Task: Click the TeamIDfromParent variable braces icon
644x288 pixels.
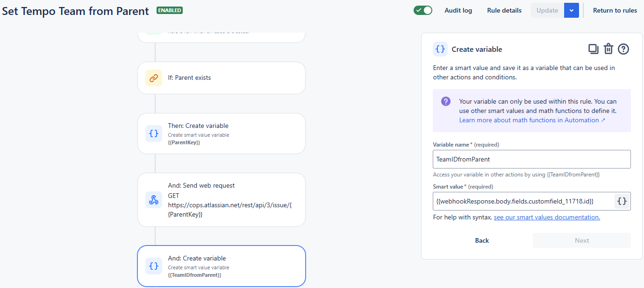Action: click(153, 266)
